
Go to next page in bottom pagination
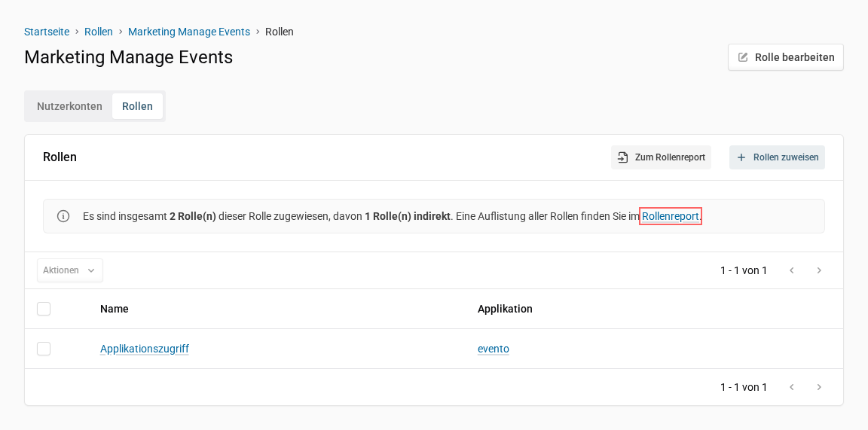[x=819, y=387]
